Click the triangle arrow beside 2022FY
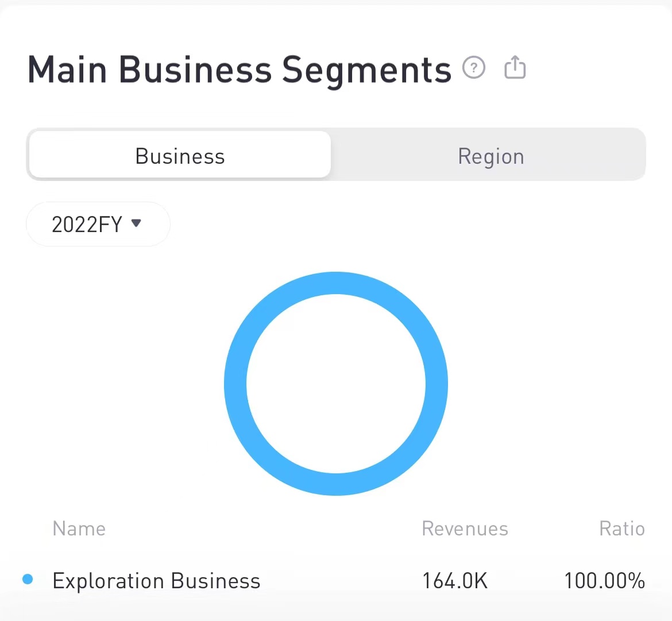Screen dimensions: 672x621 tap(136, 223)
